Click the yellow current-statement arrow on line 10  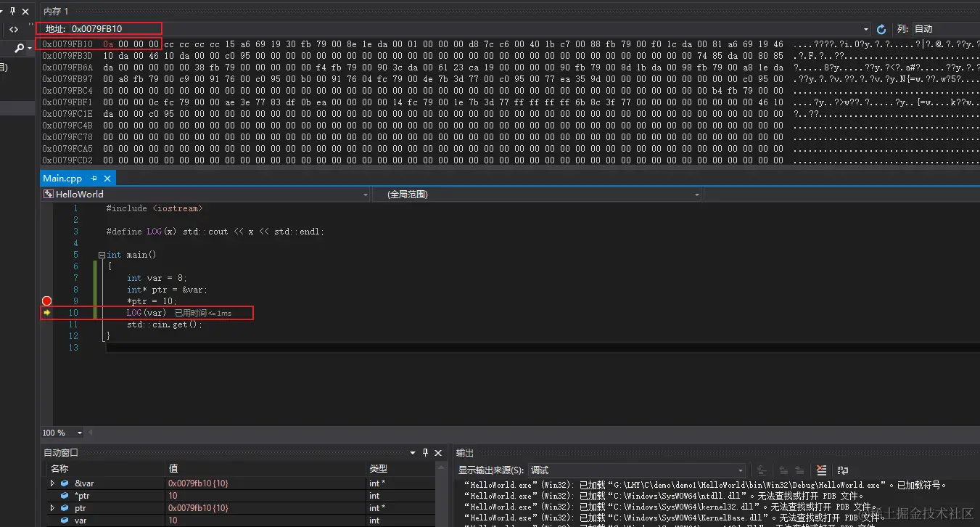(x=47, y=313)
